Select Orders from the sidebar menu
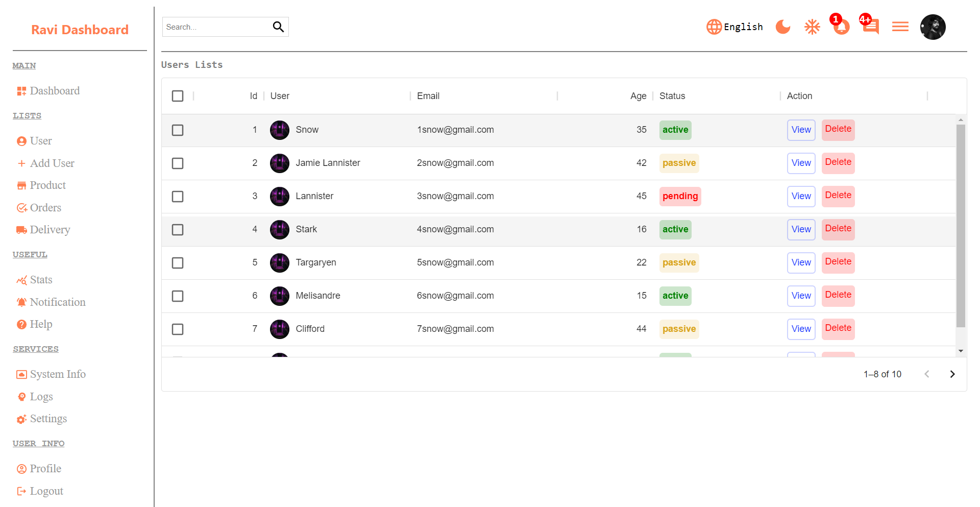The height and width of the screenshot is (507, 980). (45, 208)
